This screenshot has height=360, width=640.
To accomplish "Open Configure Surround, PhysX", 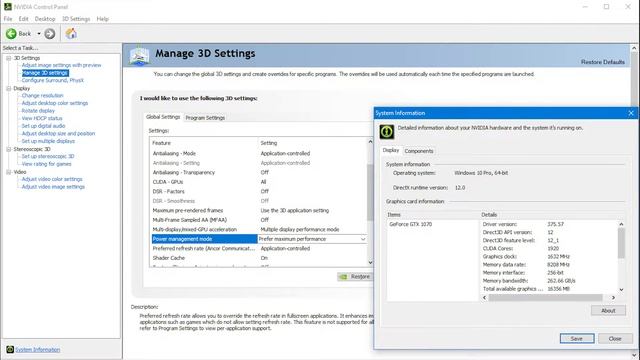I will click(x=52, y=80).
